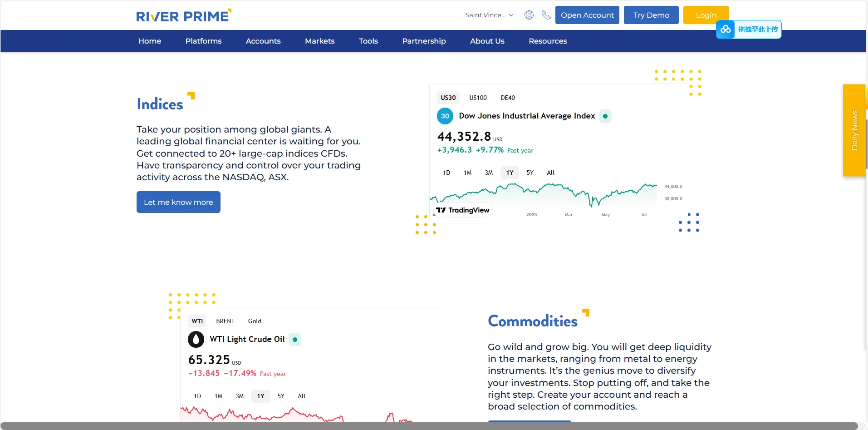Click the −17.49% change value
Image resolution: width=868 pixels, height=430 pixels.
(240, 373)
